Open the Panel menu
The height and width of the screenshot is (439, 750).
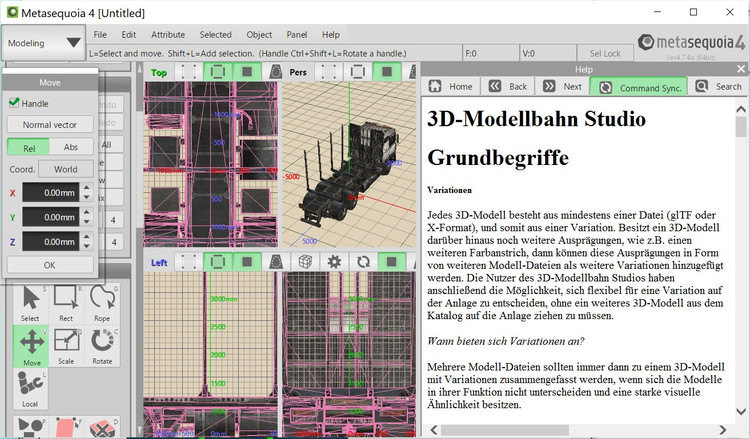click(x=297, y=34)
